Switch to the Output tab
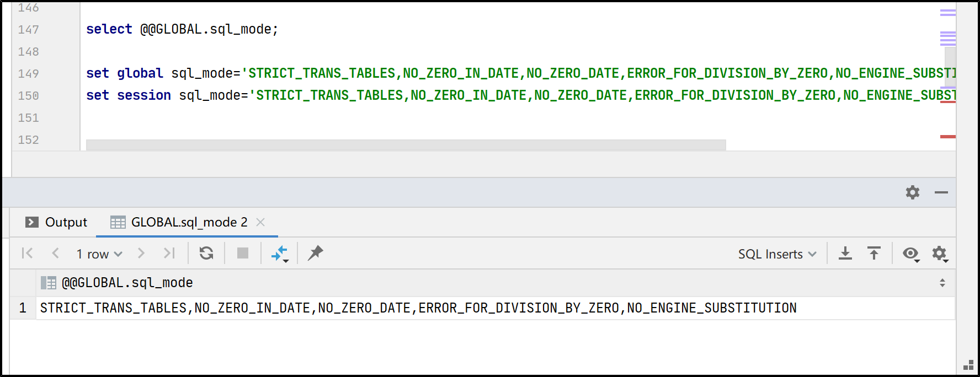Viewport: 980px width, 377px height. [x=57, y=222]
